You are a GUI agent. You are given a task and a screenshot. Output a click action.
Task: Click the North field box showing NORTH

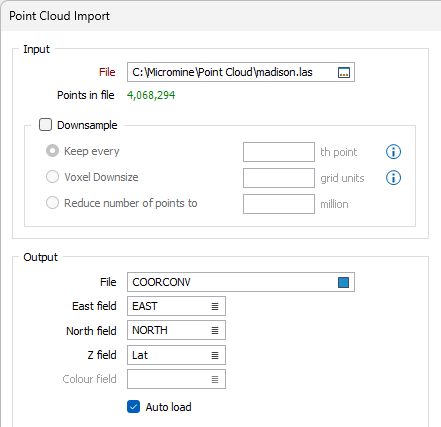click(x=176, y=330)
